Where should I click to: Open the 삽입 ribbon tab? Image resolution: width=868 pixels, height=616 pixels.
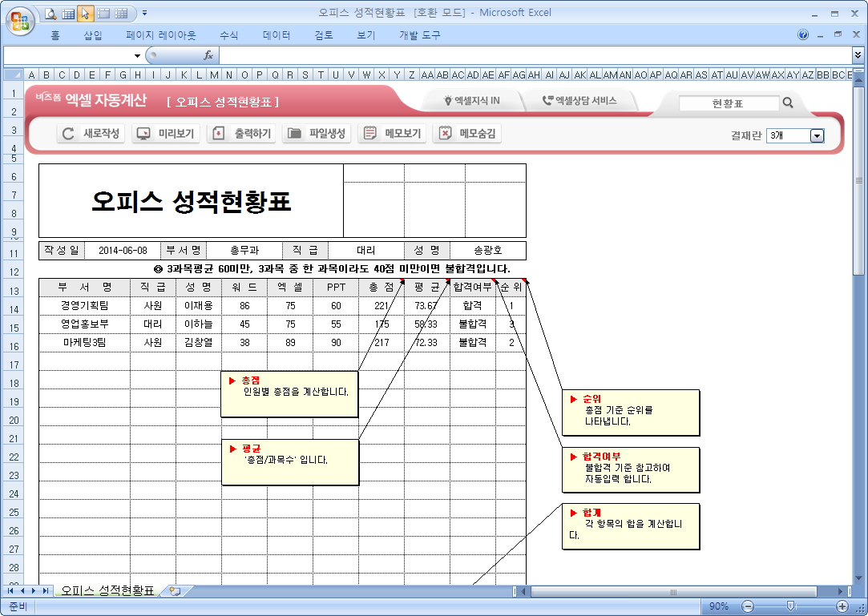tap(93, 35)
